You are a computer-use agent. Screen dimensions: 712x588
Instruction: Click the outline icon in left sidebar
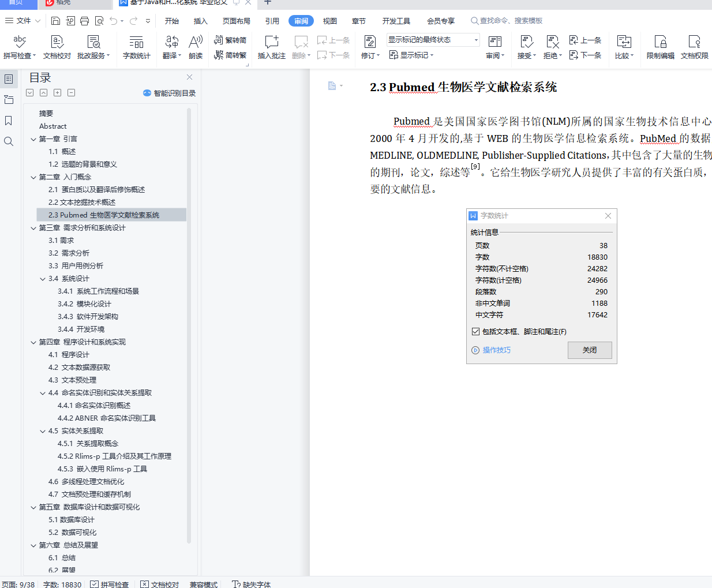9,79
